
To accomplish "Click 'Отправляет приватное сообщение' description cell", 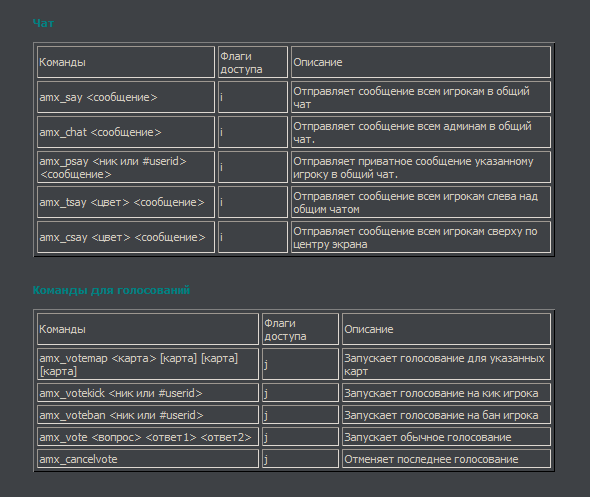I will [x=421, y=167].
